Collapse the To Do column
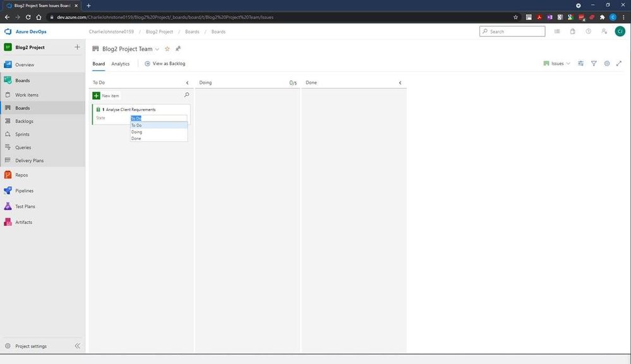 187,83
